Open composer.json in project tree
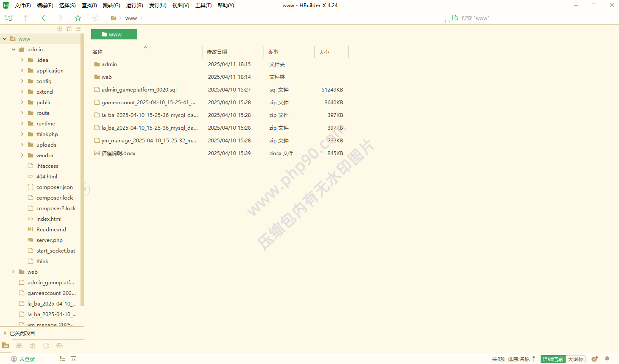Viewport: 619px width, 364px height. [55, 187]
